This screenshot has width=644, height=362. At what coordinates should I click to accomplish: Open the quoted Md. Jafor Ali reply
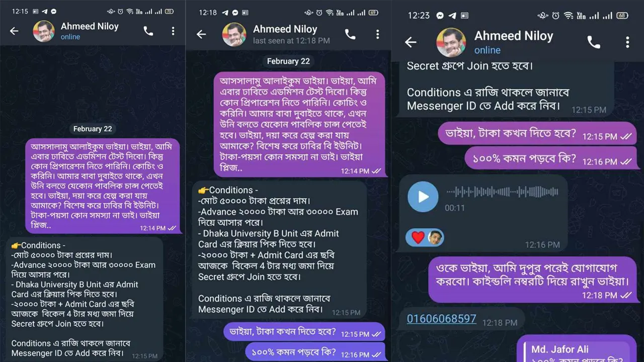[x=576, y=352]
